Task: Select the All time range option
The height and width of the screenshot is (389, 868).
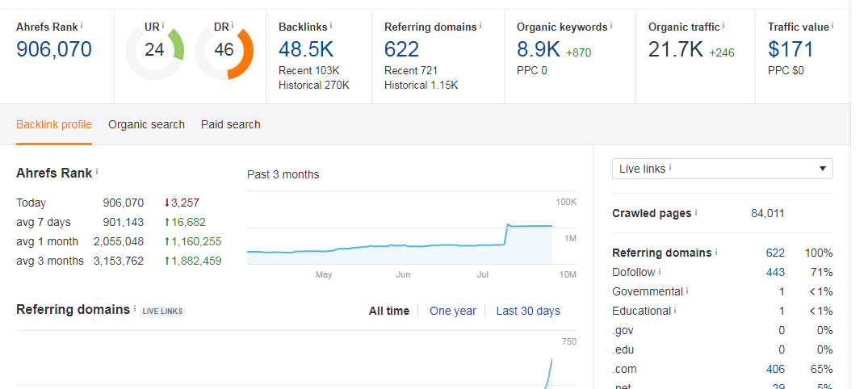Action: point(388,311)
